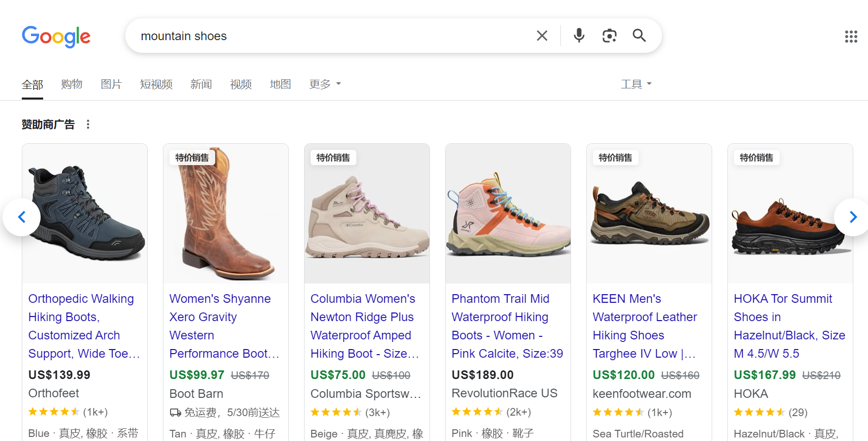The width and height of the screenshot is (868, 441).
Task: Start voice search with microphone icon
Action: point(579,36)
